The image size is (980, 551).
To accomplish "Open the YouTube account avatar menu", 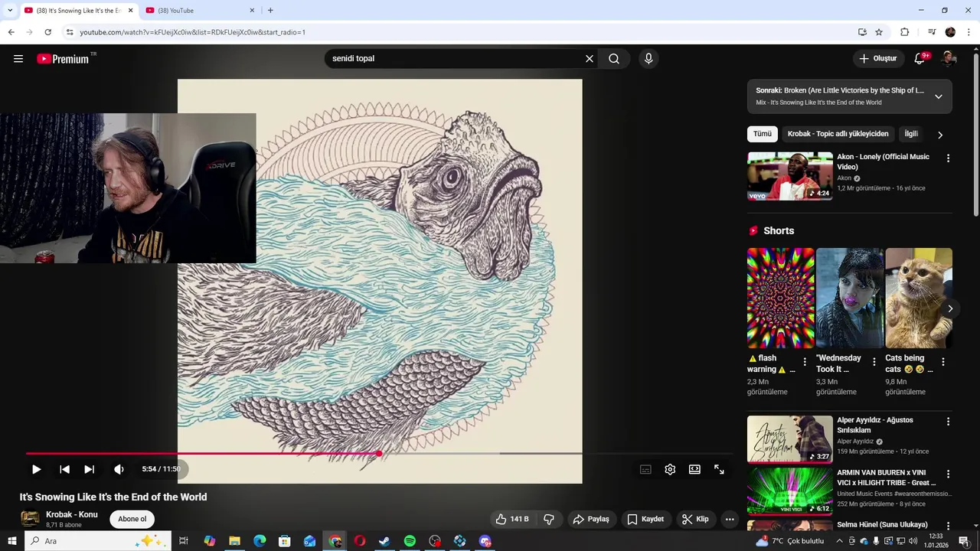I will pyautogui.click(x=949, y=59).
